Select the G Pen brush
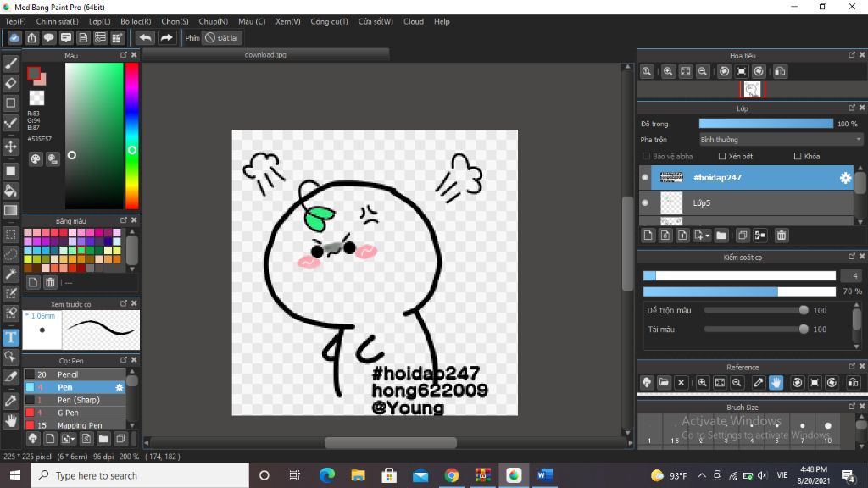The width and height of the screenshot is (868, 488). pos(68,413)
